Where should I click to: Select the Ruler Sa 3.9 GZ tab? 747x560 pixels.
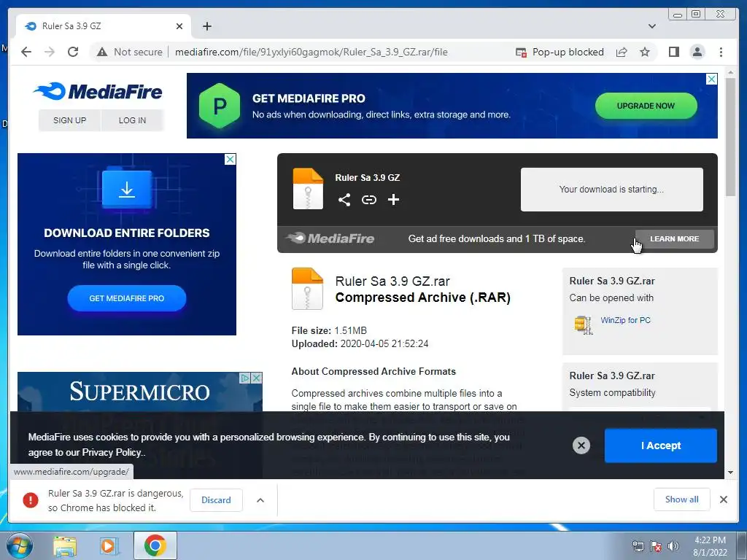pos(104,26)
